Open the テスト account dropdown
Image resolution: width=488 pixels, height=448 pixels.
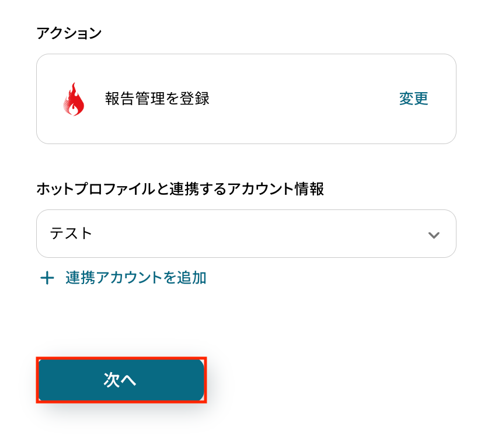tap(246, 234)
